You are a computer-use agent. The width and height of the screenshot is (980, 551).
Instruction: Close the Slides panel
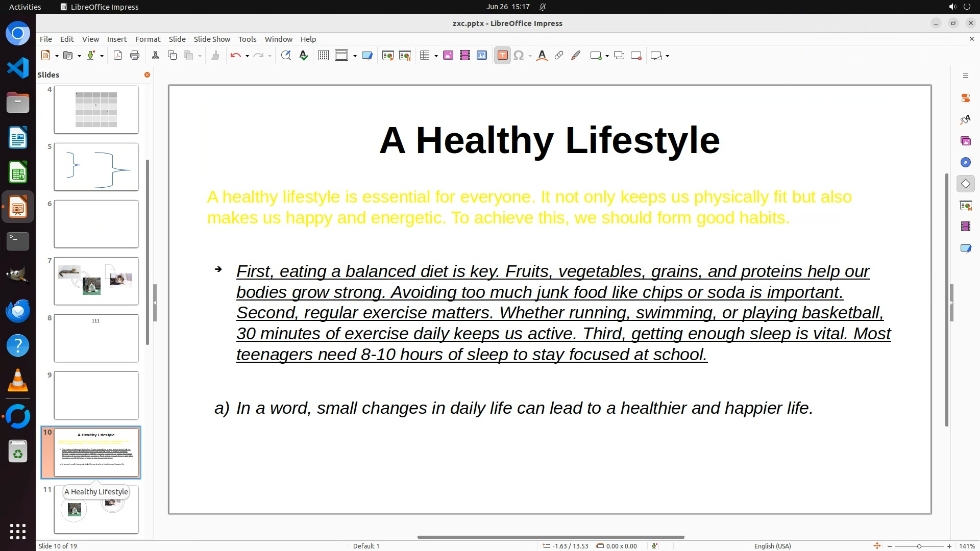tap(147, 75)
